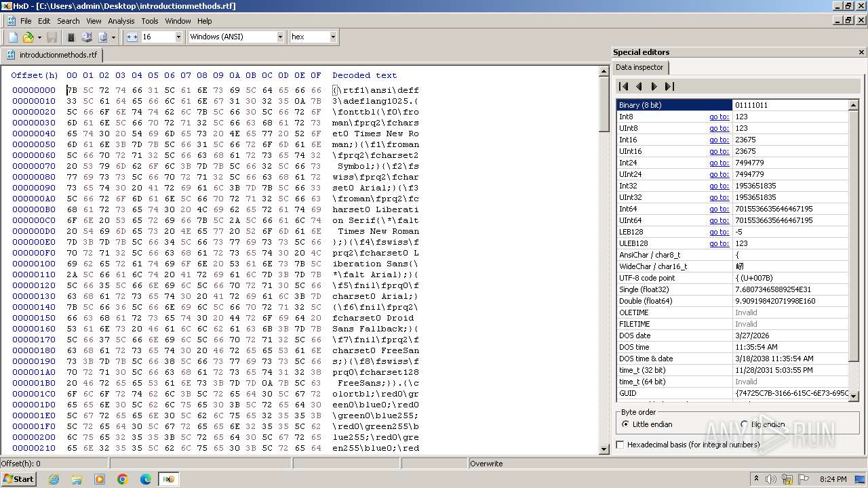Click the HxD taskbar button
Image resolution: width=868 pixels, height=488 pixels.
click(x=168, y=479)
